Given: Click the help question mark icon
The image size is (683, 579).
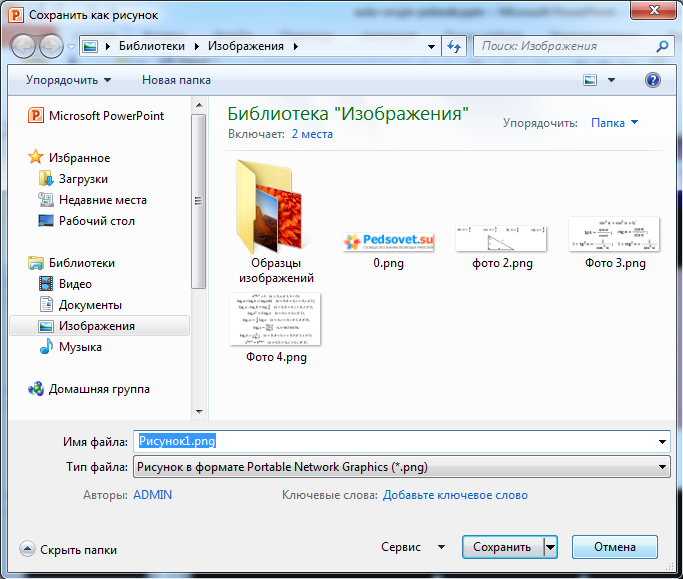Looking at the screenshot, I should (652, 80).
